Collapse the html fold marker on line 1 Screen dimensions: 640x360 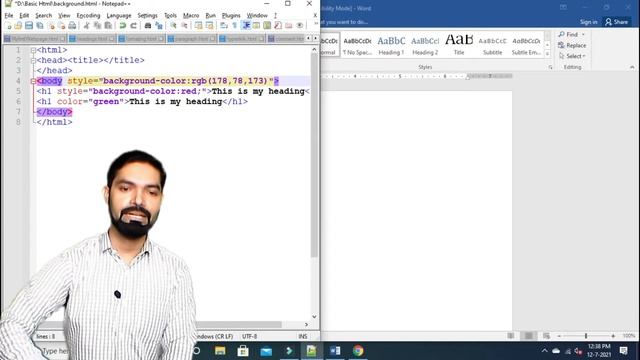pos(33,50)
